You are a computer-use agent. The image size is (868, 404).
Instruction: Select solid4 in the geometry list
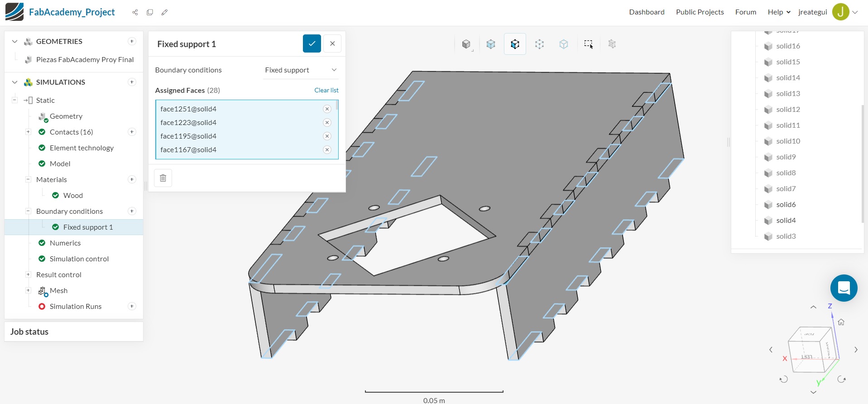pos(786,220)
